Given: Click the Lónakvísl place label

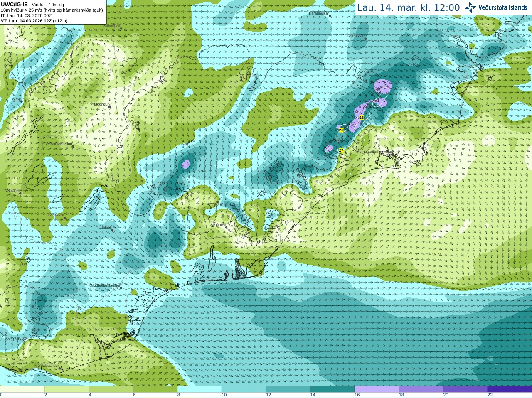Looking at the screenshot, I should [x=56, y=215].
